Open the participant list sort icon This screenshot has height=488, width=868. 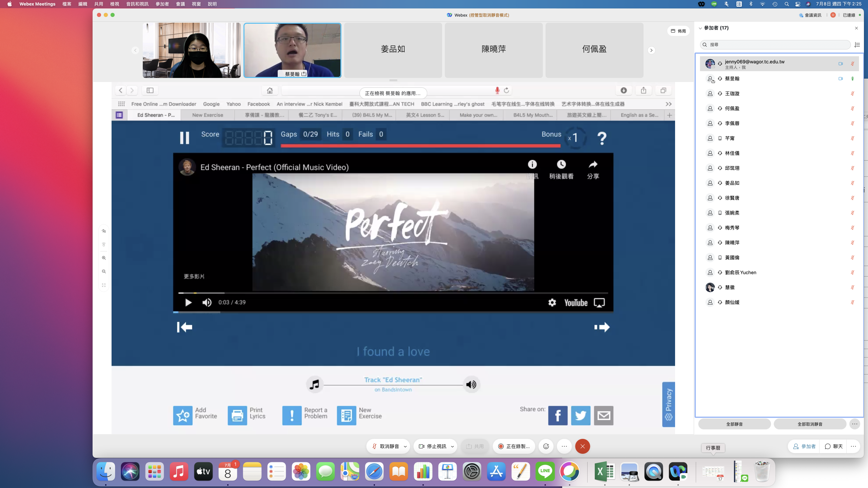click(x=857, y=45)
